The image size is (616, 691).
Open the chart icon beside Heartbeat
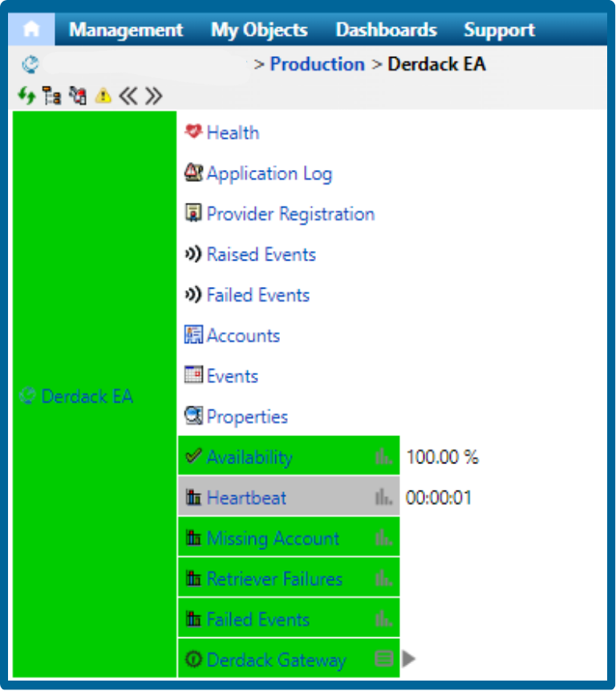[383, 498]
